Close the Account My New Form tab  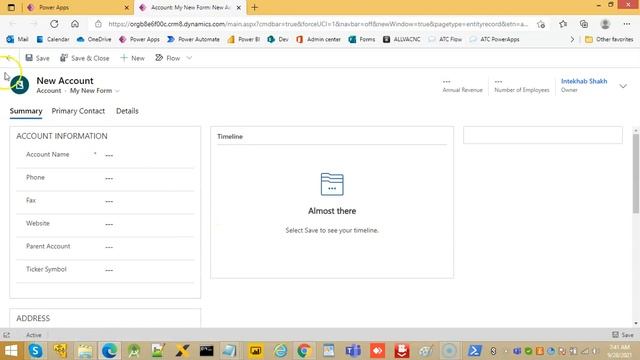pyautogui.click(x=239, y=7)
